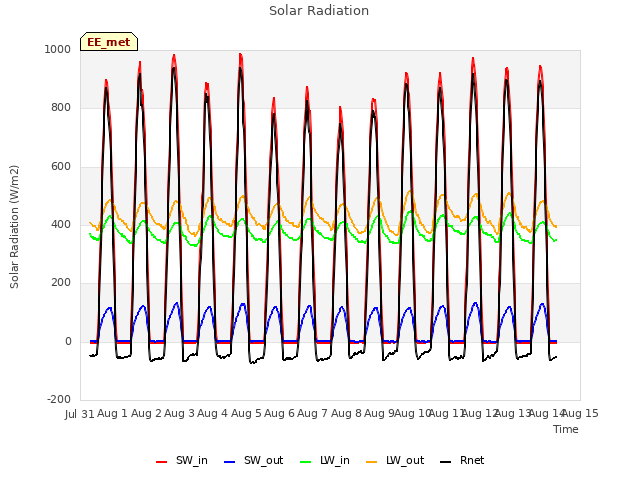Click the Aug 1 x-axis tick label

coord(113,413)
